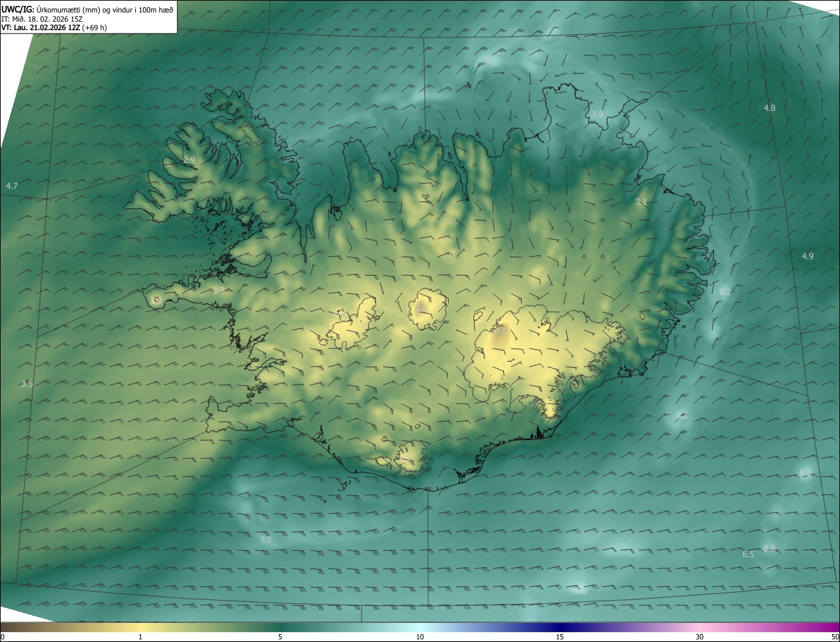Click the 0.6 value on the largest glacier
This screenshot has height=642, width=840.
coord(501,332)
